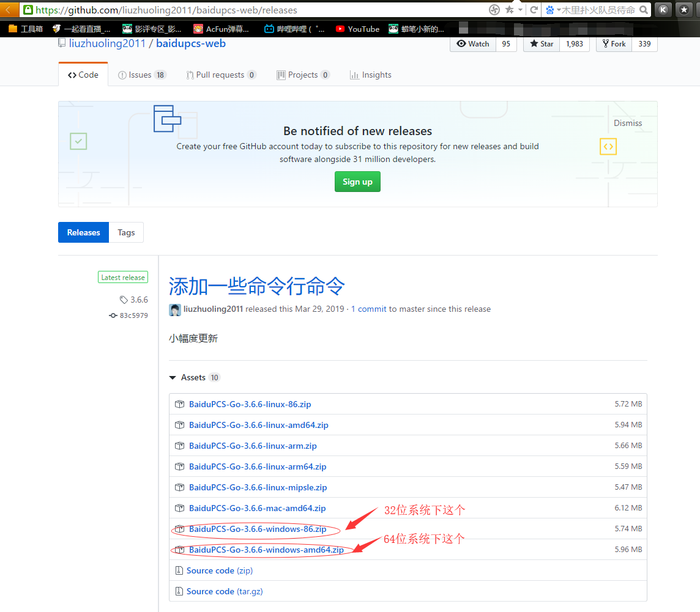Select the Releases tab

tap(83, 232)
